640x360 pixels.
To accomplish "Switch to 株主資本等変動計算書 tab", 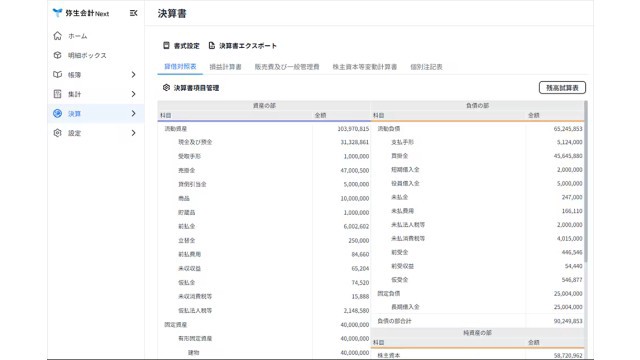I will (x=364, y=67).
